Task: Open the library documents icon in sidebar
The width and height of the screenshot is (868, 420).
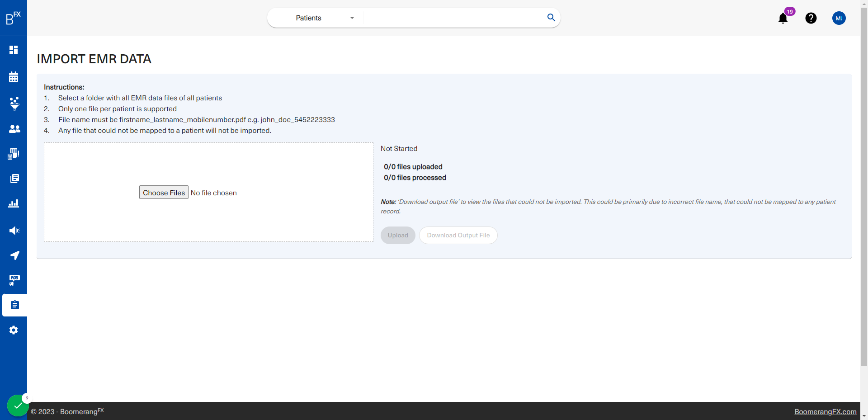Action: tap(14, 179)
